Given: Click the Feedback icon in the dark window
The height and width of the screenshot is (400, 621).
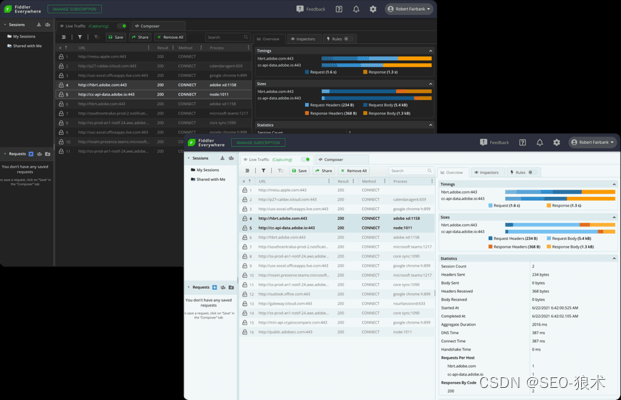Looking at the screenshot, I should click(300, 9).
